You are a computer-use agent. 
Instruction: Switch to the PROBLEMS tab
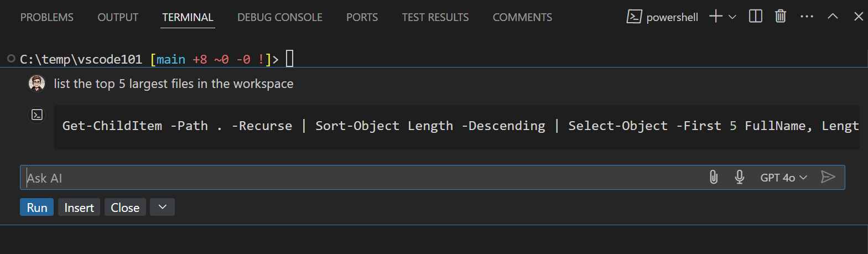point(47,18)
